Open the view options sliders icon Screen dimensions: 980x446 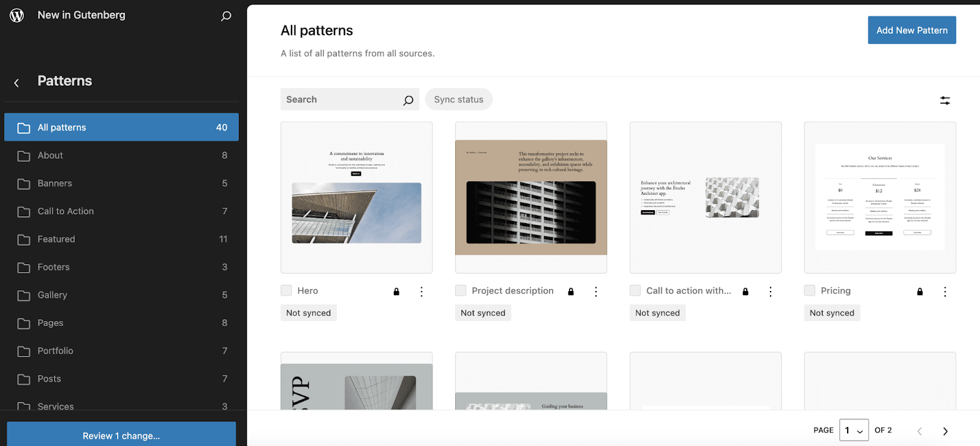[x=945, y=100]
